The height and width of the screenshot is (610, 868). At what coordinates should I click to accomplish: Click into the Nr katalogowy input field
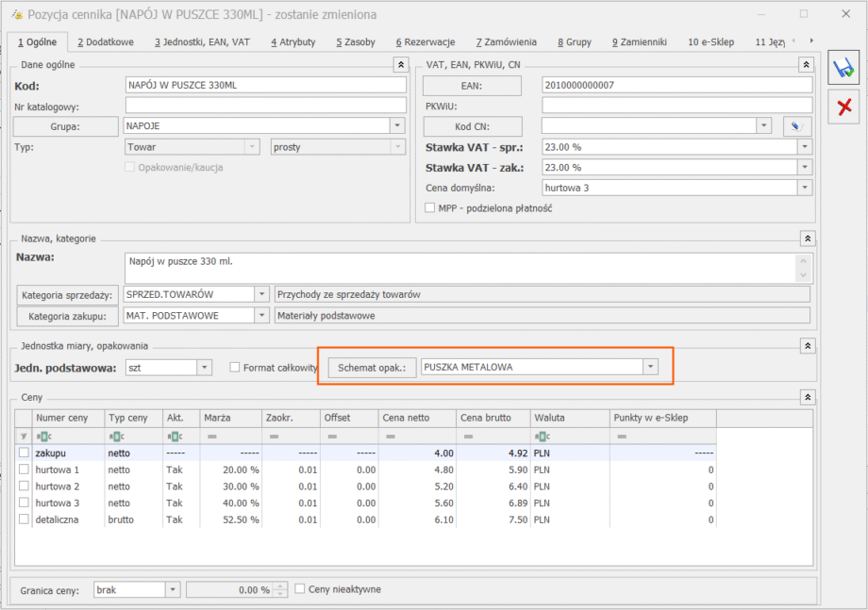click(x=265, y=106)
